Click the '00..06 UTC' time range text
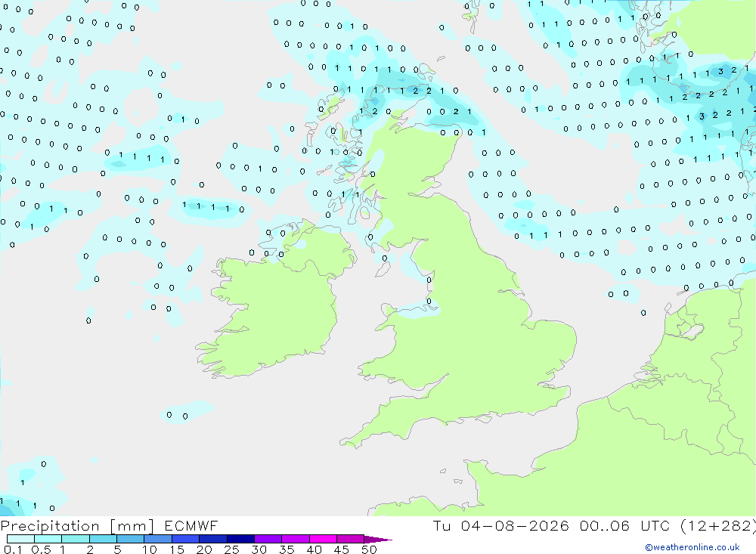 pyautogui.click(x=625, y=525)
